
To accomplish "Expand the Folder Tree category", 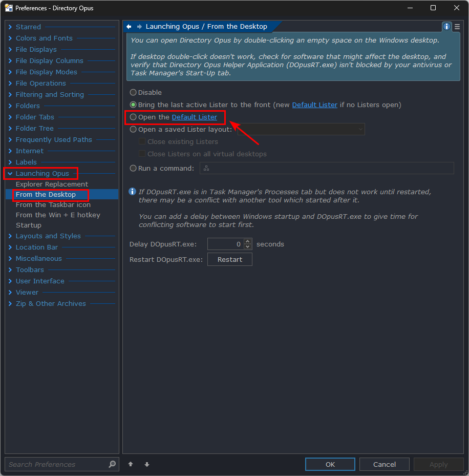I will [x=10, y=129].
